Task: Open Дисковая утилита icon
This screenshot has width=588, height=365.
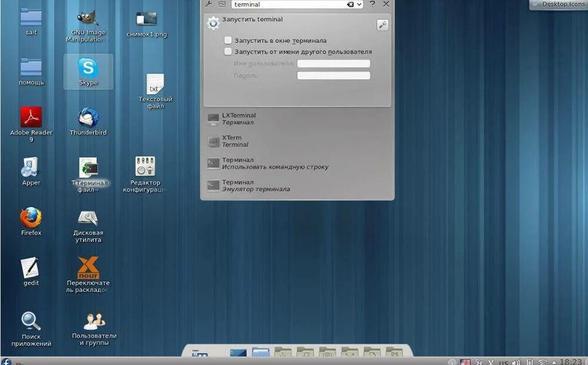Action: pos(88,226)
